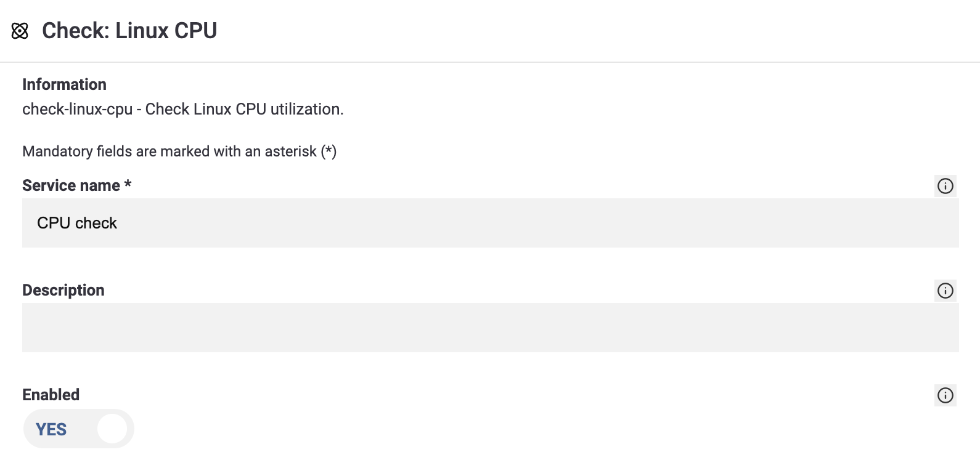Open the Description field info icon
The height and width of the screenshot is (468, 980).
[x=945, y=291]
